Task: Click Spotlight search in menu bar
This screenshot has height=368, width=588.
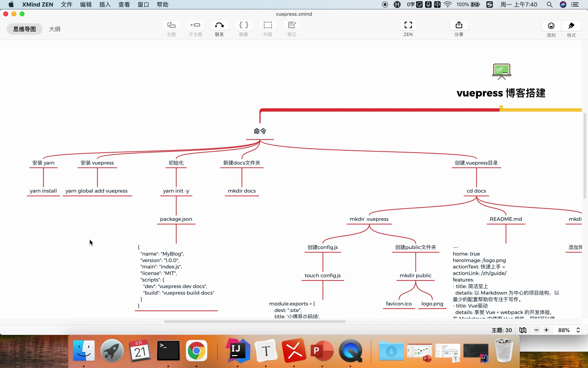Action: click(x=550, y=4)
